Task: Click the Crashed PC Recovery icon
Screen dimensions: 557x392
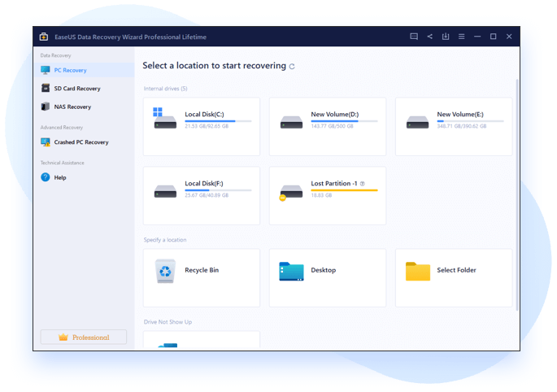Action: [45, 142]
